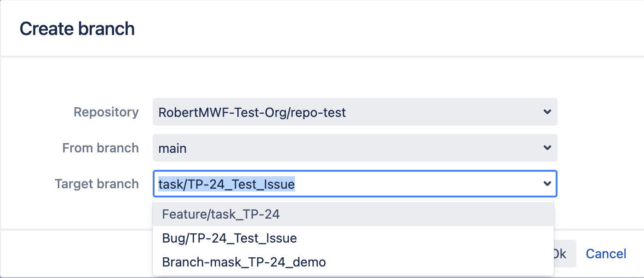Click the From branch field label
Image resolution: width=644 pixels, height=278 pixels.
coord(100,148)
